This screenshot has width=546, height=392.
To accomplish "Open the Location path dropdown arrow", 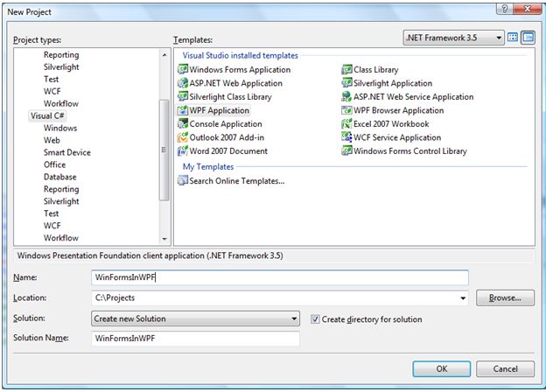I will click(x=463, y=298).
